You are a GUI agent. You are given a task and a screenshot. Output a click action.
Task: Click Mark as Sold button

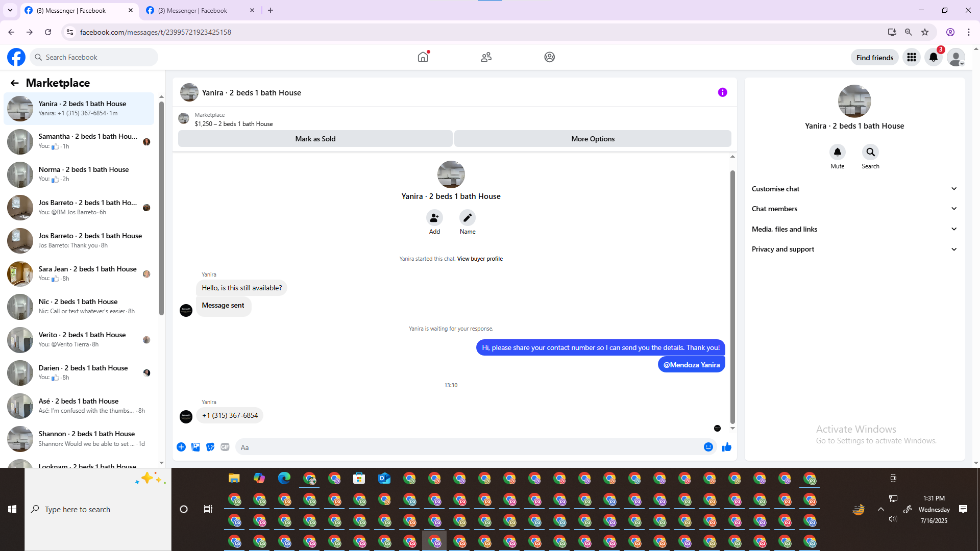315,139
